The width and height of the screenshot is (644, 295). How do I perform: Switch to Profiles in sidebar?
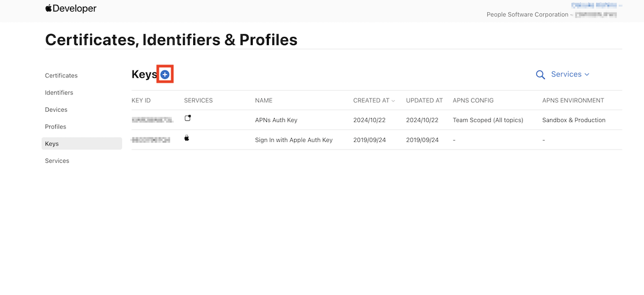point(56,127)
